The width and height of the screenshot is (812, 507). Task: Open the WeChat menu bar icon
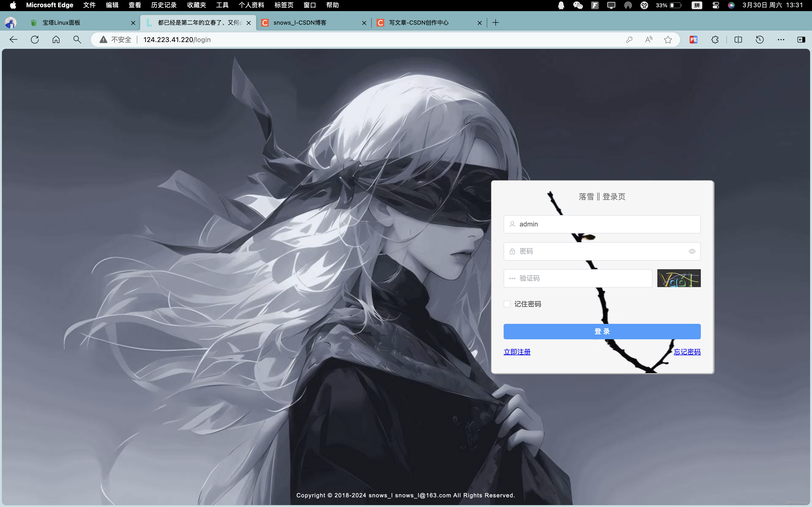click(x=578, y=5)
